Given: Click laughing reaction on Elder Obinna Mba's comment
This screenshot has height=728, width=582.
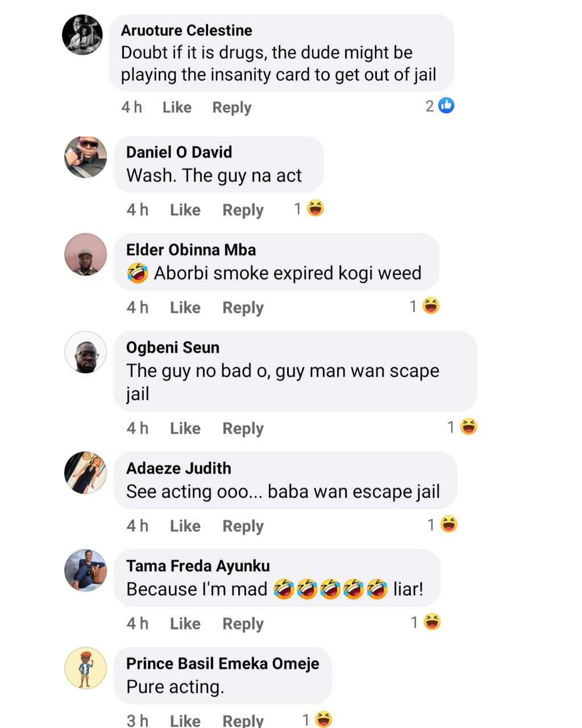Looking at the screenshot, I should point(431,307).
